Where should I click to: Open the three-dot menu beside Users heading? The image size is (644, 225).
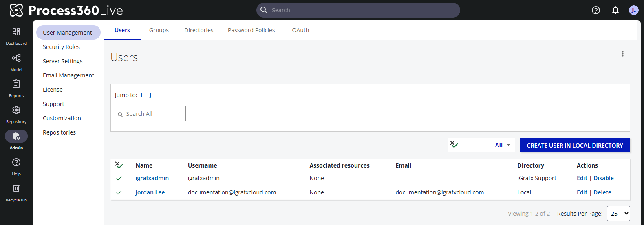[623, 54]
